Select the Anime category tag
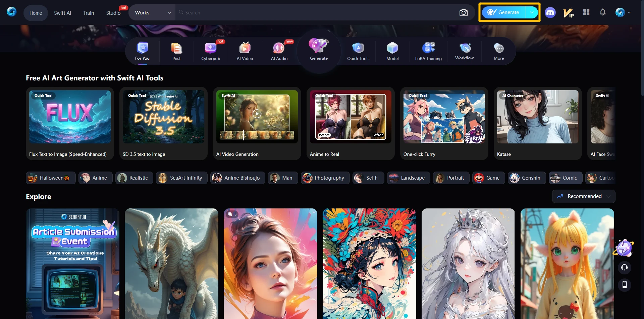This screenshot has width=644, height=319. (x=96, y=178)
